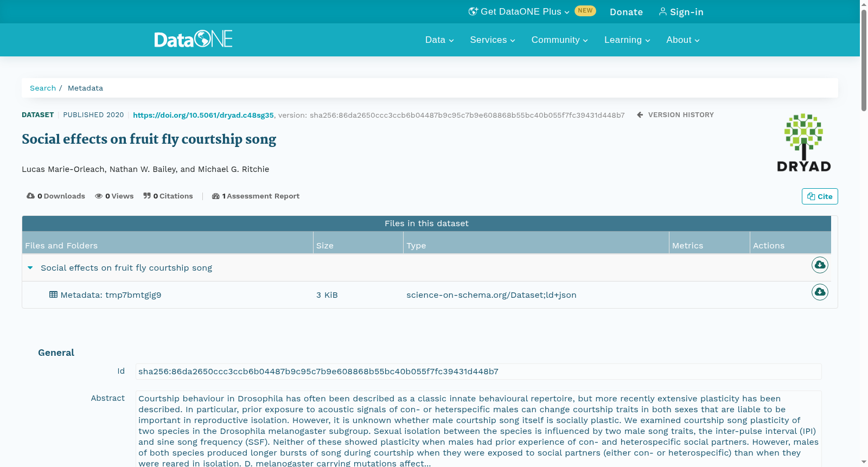Expand the Community menu
Screen dimensions: 868x467
pyautogui.click(x=559, y=40)
